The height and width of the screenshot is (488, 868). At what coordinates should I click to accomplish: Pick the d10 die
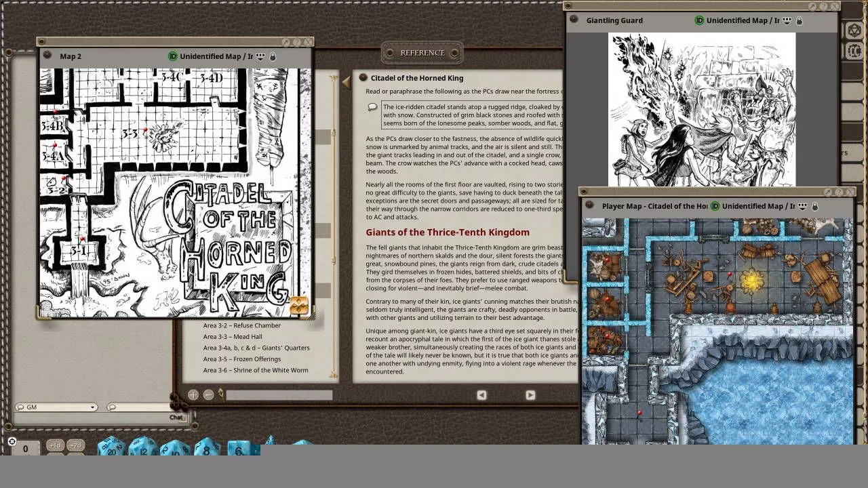point(175,448)
